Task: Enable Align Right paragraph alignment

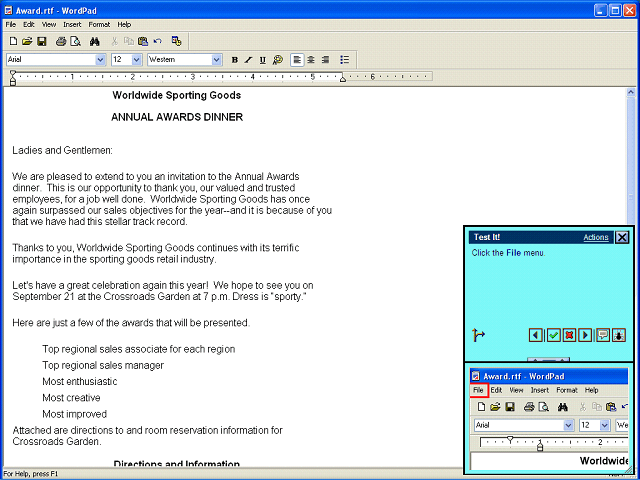Action: [325, 60]
